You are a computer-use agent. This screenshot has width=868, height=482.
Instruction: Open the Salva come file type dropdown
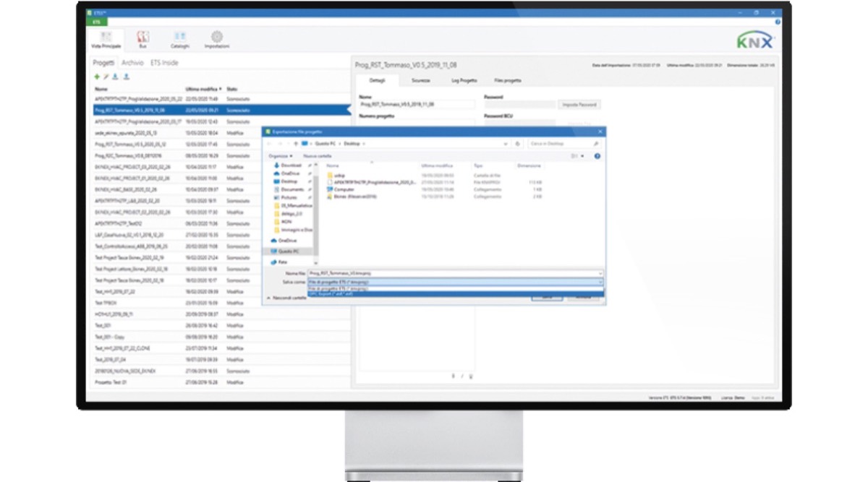[455, 281]
